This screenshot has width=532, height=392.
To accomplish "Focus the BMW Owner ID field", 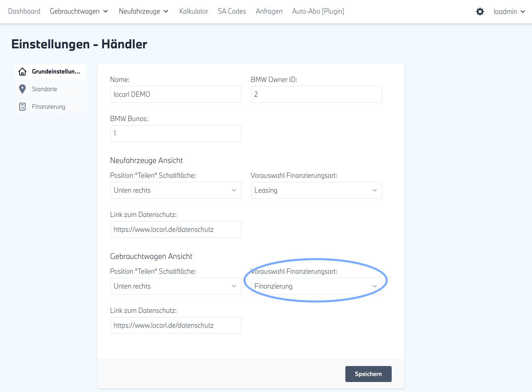I will (316, 94).
